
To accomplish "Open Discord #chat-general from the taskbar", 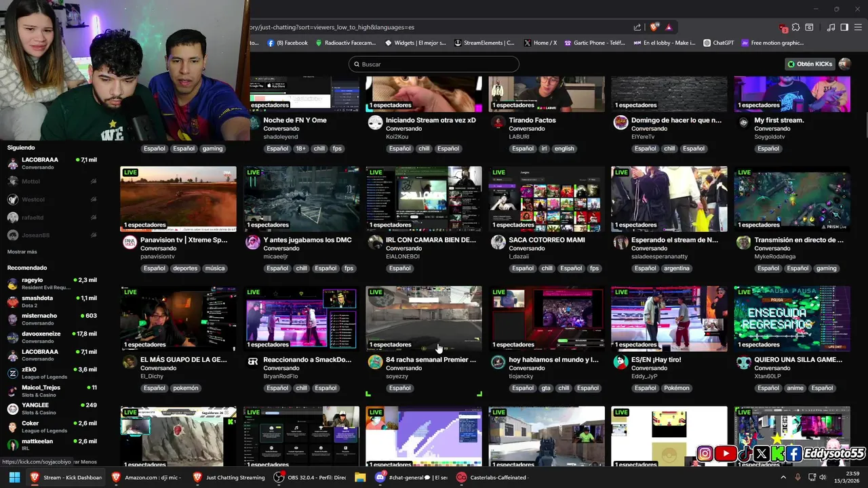I will [412, 477].
